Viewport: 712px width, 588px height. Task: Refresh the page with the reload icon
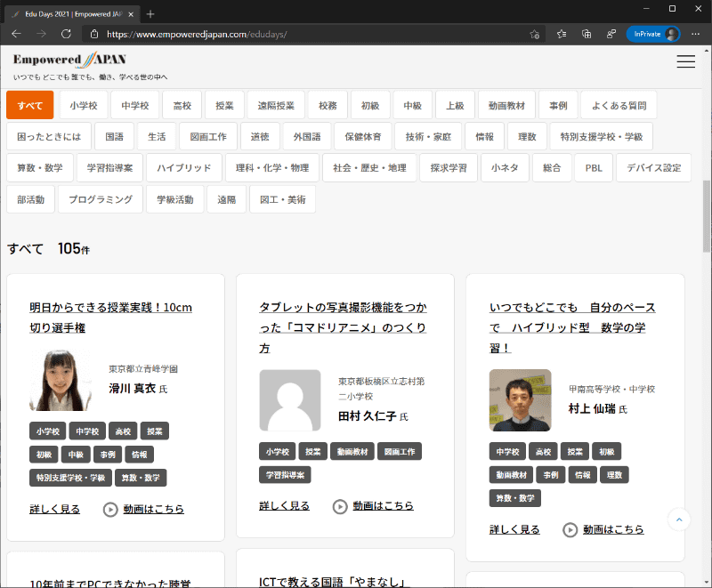point(64,34)
